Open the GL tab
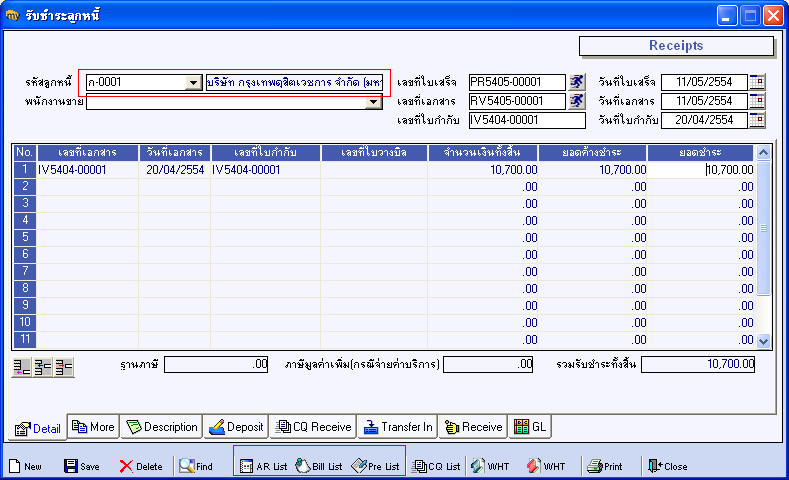Screen dimensions: 789x480 click(530, 427)
